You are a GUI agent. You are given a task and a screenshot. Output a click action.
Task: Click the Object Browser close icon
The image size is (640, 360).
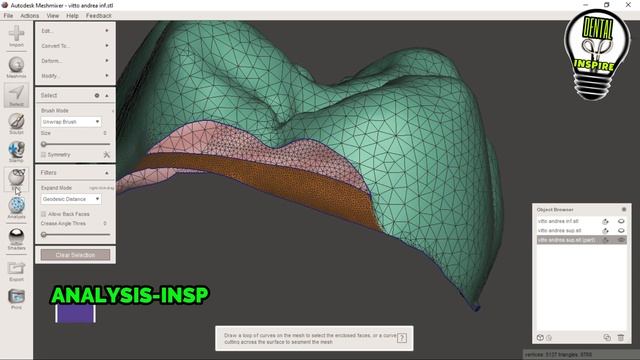[624, 209]
